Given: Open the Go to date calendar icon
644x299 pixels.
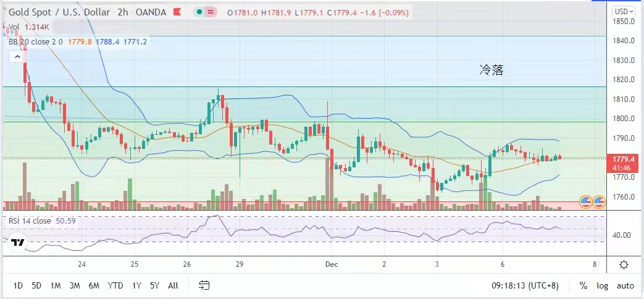Looking at the screenshot, I should (x=204, y=285).
